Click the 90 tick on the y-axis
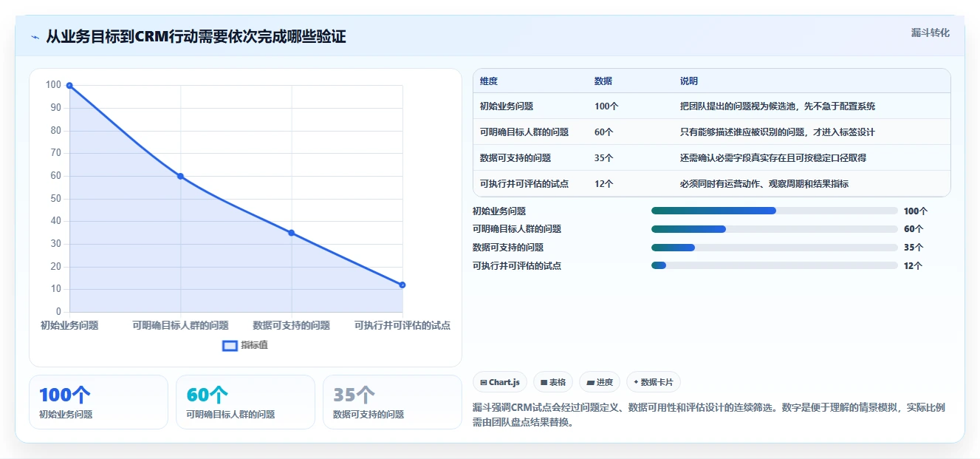Viewport: 980px width, 459px height. coord(55,108)
